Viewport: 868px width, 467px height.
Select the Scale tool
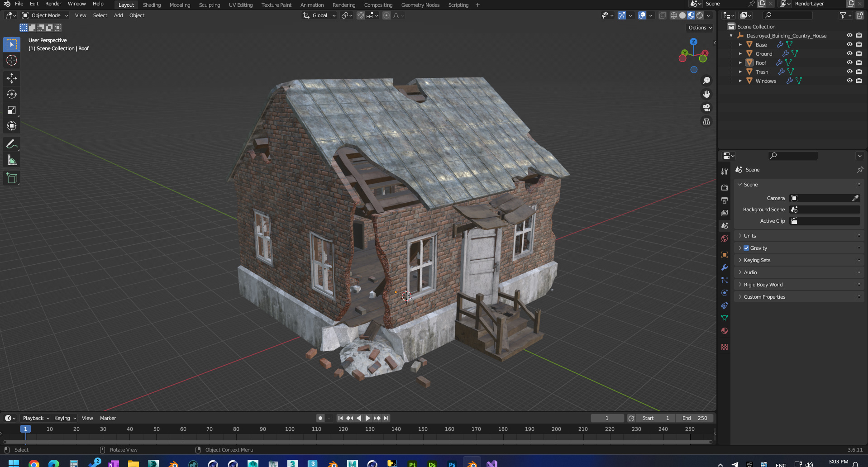12,110
